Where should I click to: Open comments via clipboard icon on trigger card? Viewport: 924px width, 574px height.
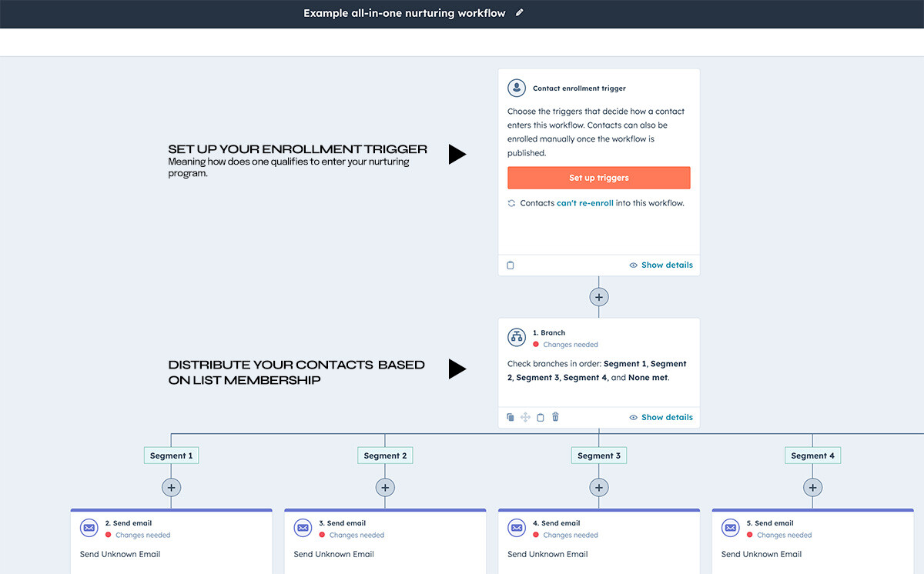tap(510, 265)
